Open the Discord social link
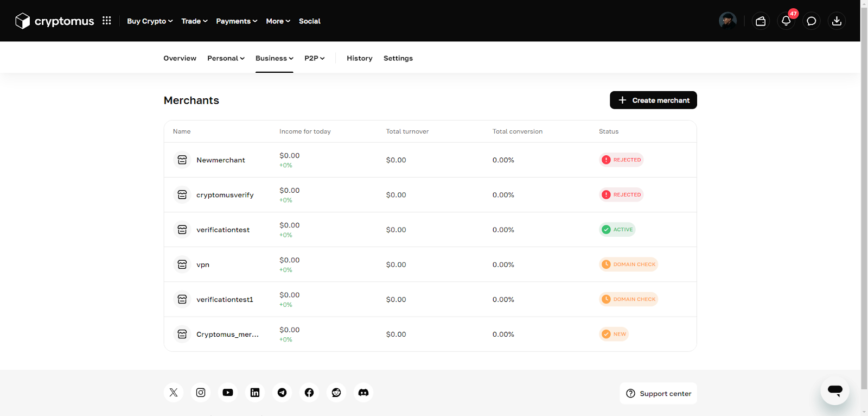The image size is (868, 416). pos(363,393)
